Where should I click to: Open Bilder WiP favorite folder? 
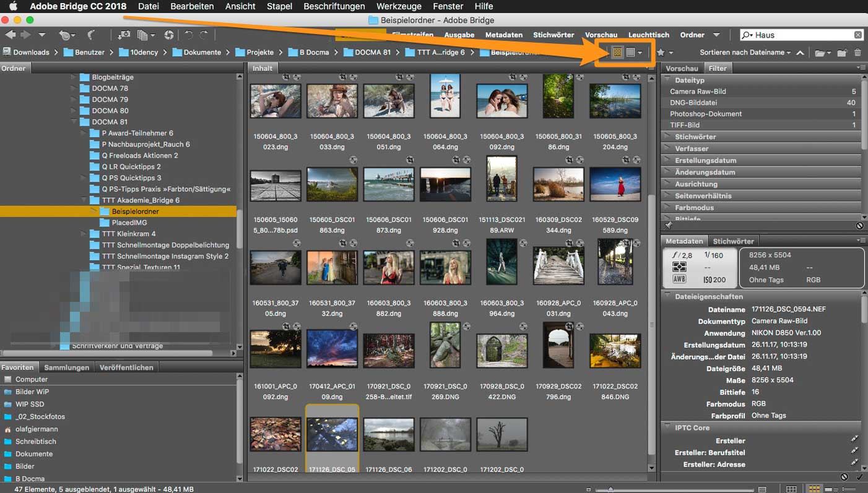[32, 392]
